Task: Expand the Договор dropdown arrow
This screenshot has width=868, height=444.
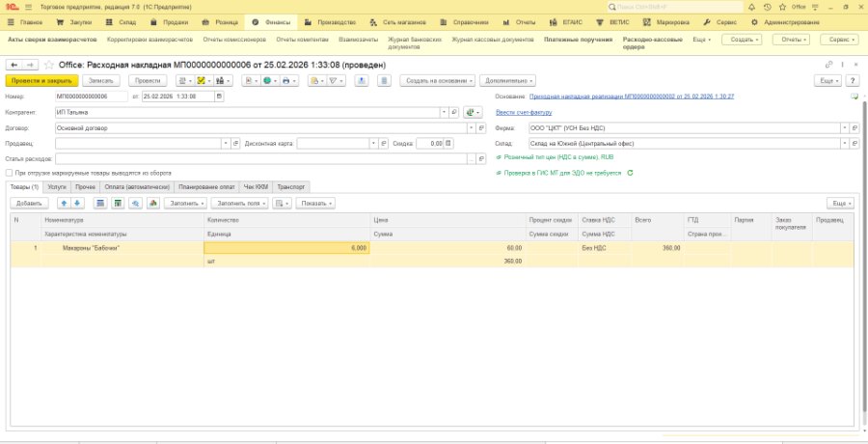Action: 471,128
